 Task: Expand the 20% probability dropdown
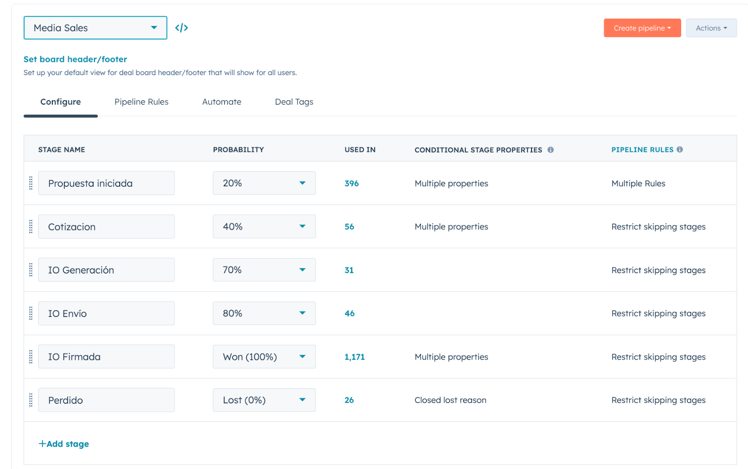pos(264,183)
